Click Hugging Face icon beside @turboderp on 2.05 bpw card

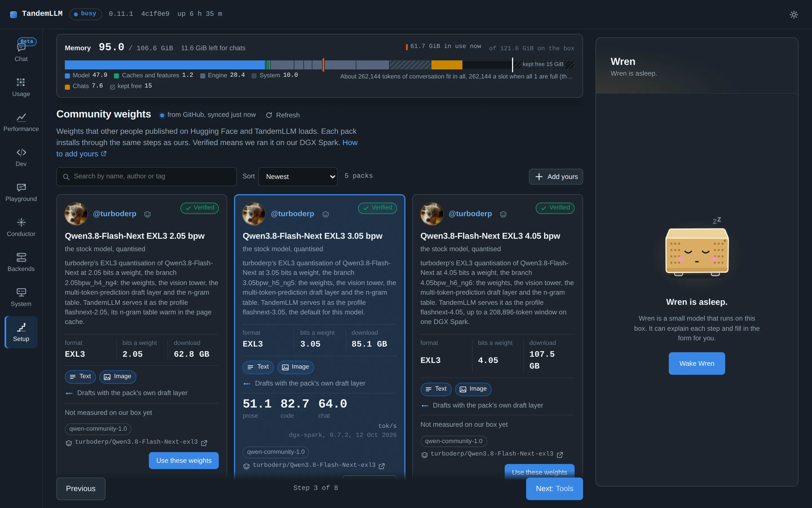(x=147, y=214)
